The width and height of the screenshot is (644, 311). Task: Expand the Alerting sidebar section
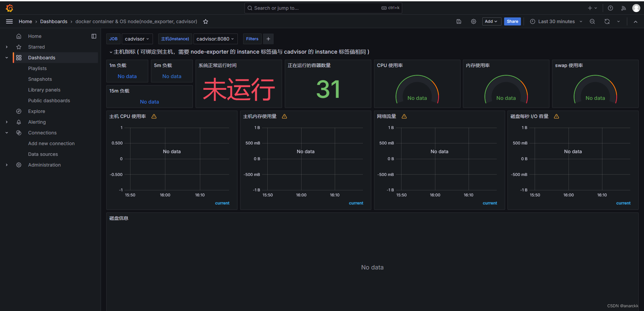click(7, 122)
